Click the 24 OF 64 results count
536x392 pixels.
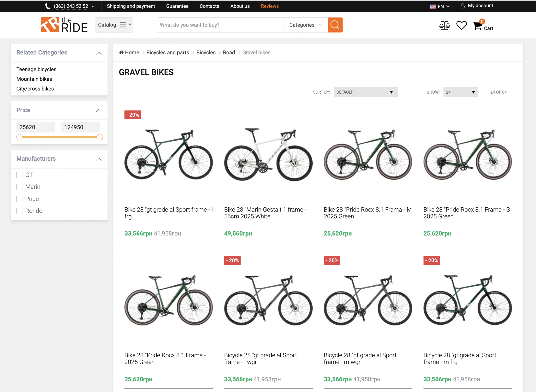click(498, 92)
